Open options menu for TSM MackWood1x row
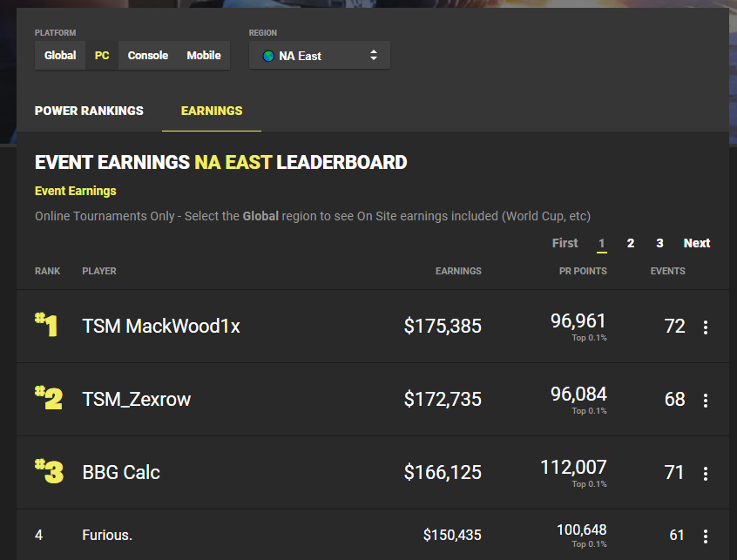737x560 pixels. [x=705, y=327]
